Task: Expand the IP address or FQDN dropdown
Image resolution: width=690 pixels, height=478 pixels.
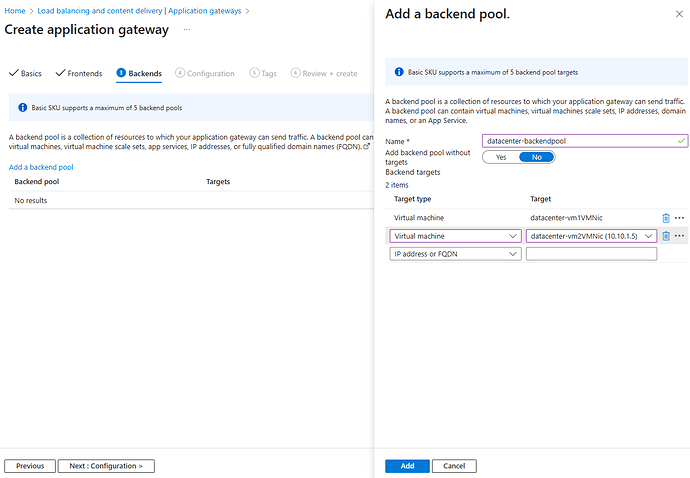Action: 455,254
